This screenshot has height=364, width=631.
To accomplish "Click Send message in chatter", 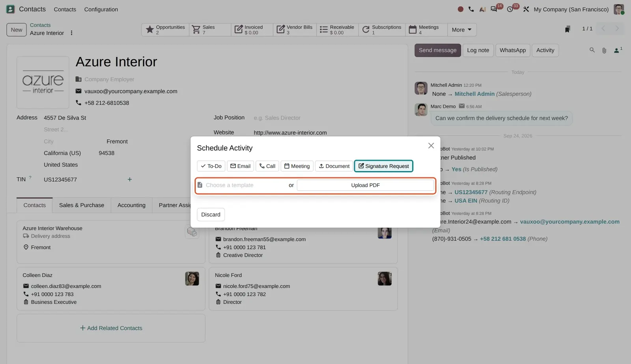I will (x=438, y=50).
